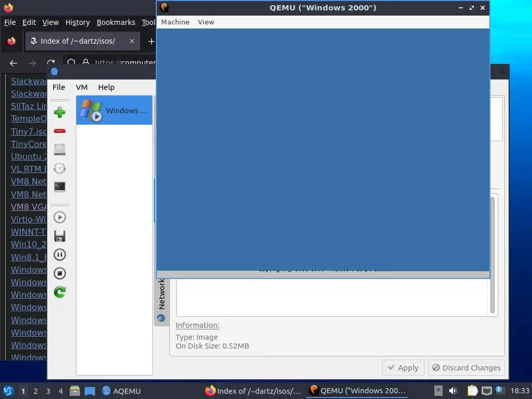Viewport: 532px width, 399px height.
Task: Switch to desktop 2 in the pager
Action: coord(36,391)
